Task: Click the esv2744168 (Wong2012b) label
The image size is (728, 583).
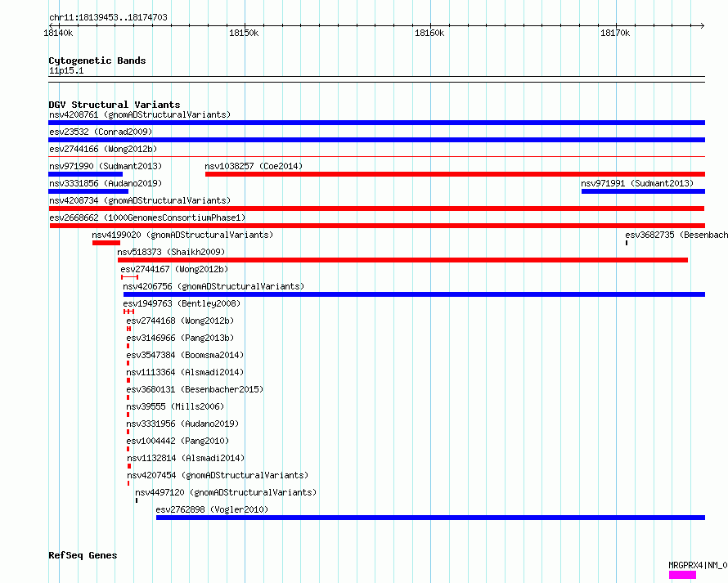Action: [x=180, y=321]
